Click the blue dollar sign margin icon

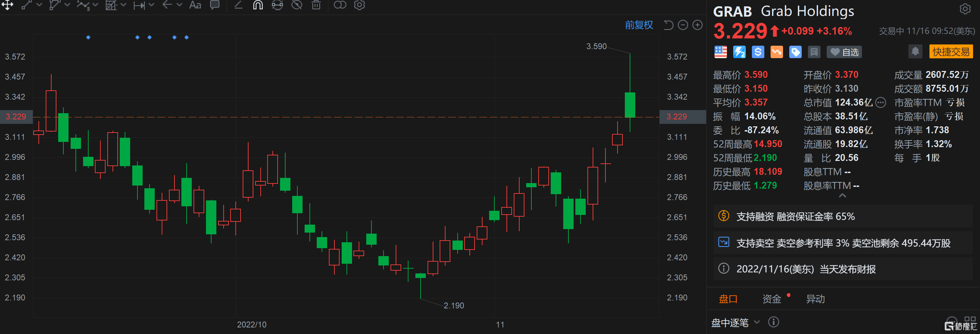[x=758, y=52]
